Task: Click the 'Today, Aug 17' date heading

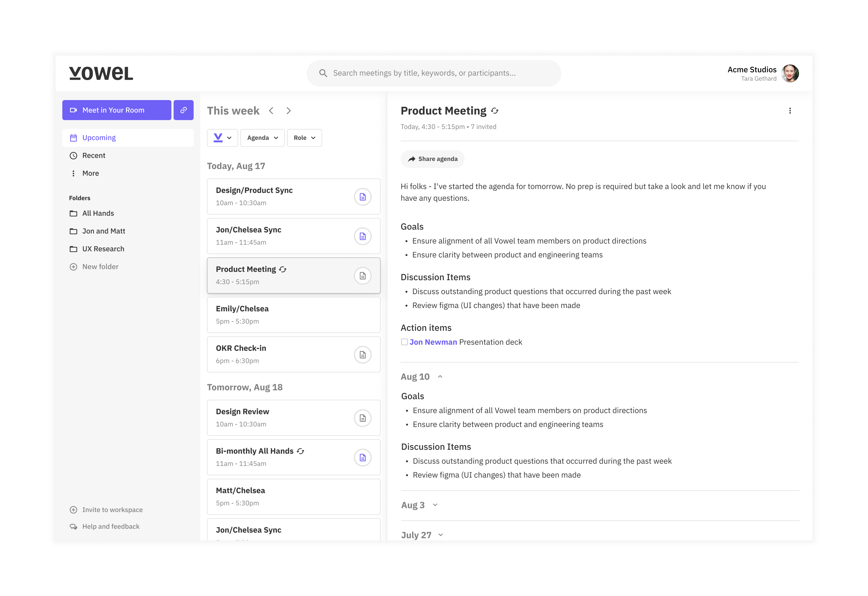Action: [236, 166]
